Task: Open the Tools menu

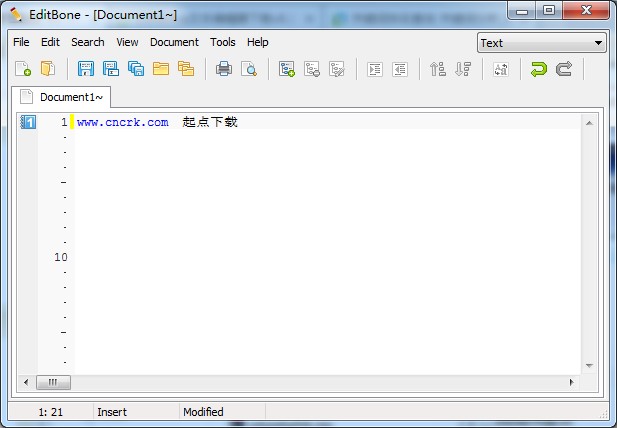Action: [223, 42]
